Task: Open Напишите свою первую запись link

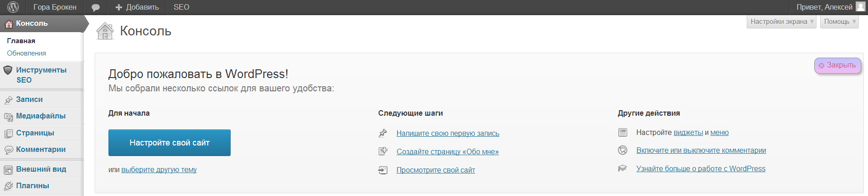Action: [x=448, y=134]
